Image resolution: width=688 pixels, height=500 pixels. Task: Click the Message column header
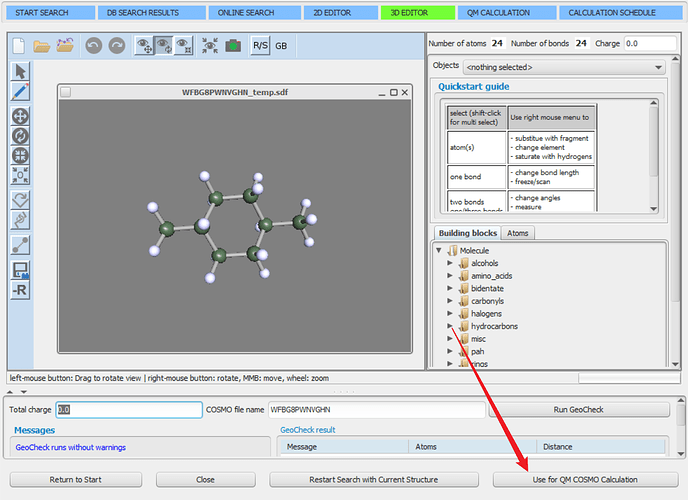point(344,446)
